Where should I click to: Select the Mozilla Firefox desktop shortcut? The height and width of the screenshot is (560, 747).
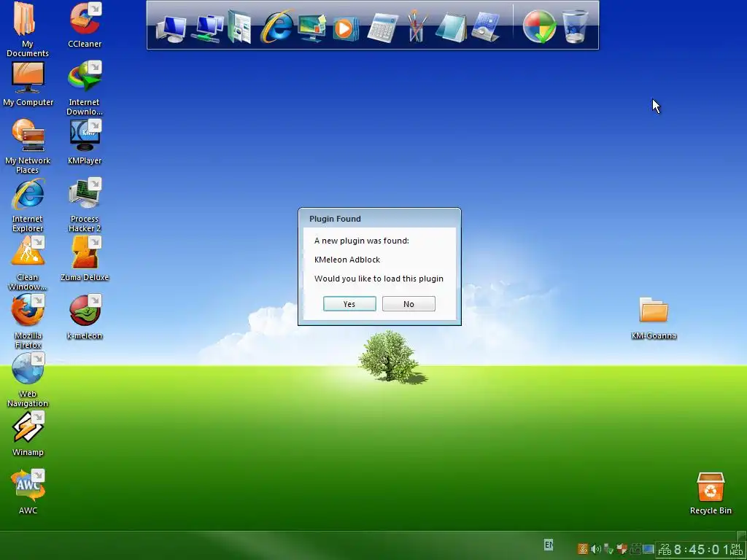point(28,322)
